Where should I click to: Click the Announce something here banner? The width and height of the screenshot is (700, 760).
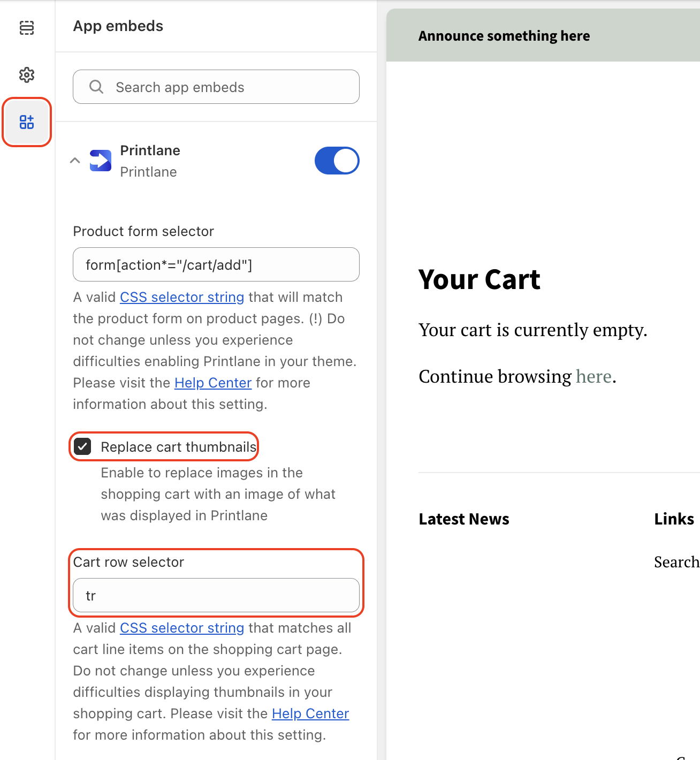(x=504, y=35)
